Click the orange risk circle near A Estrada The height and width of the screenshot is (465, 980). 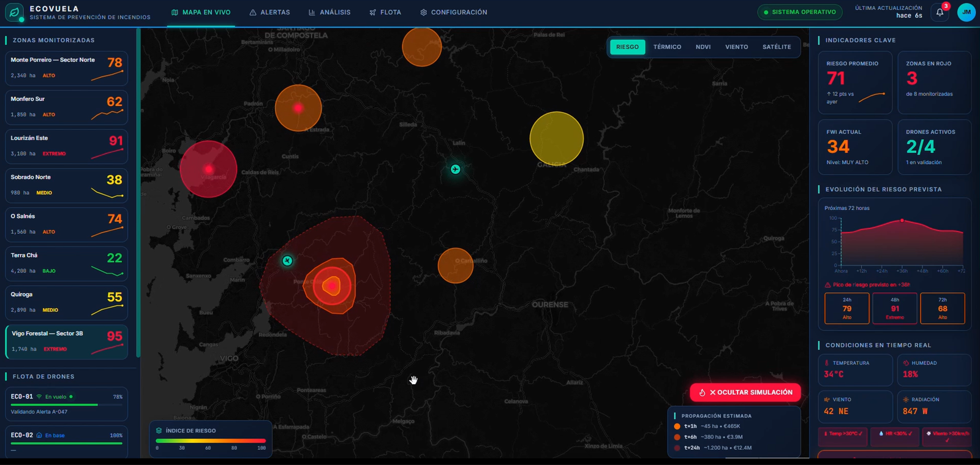click(x=298, y=108)
